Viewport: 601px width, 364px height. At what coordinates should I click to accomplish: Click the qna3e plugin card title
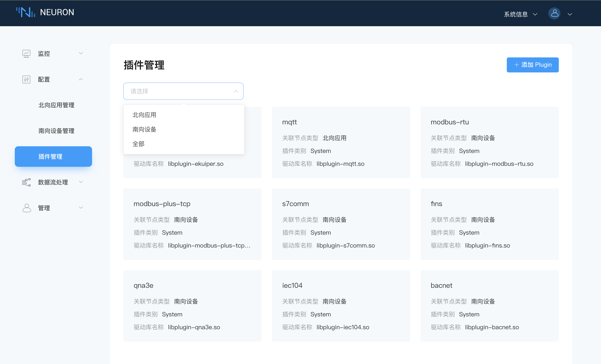[x=143, y=285]
